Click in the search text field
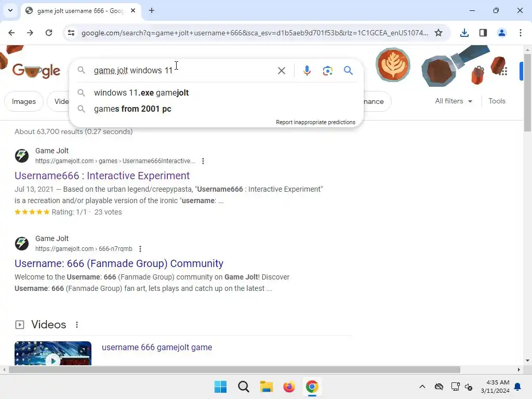The height and width of the screenshot is (399, 532). coord(183,71)
